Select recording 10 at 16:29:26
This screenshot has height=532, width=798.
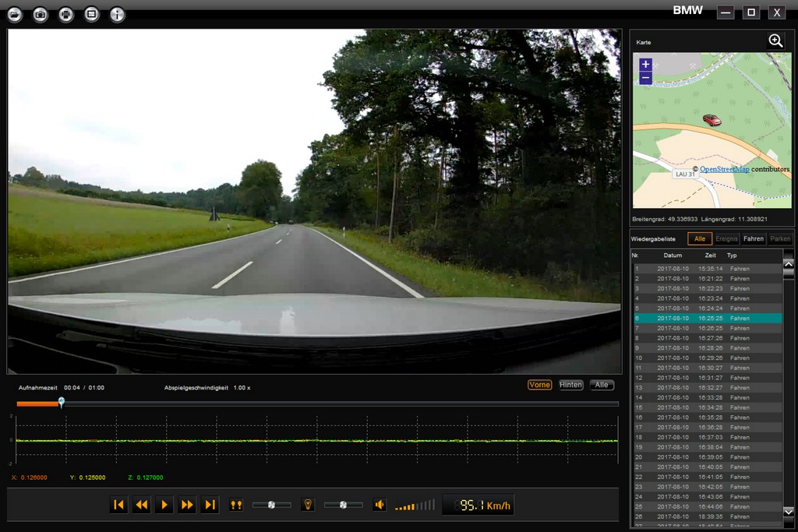coord(706,358)
